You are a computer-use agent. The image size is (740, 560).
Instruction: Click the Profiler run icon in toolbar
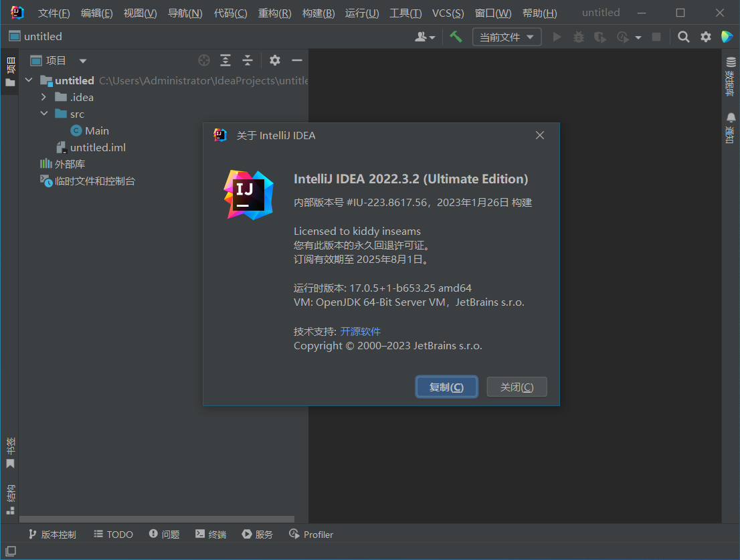pyautogui.click(x=623, y=37)
